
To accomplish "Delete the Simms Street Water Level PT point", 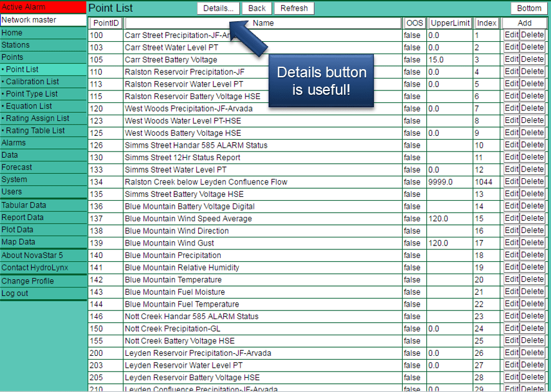I will pos(534,169).
